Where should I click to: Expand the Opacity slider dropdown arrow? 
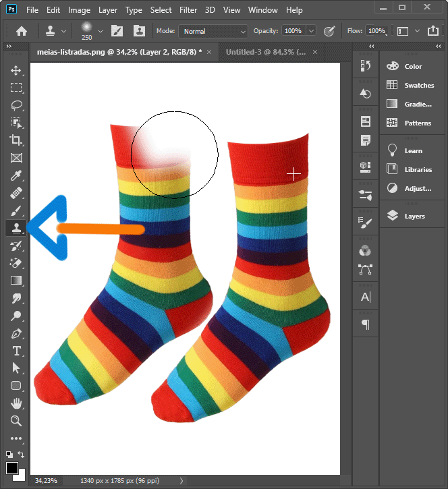click(x=311, y=31)
